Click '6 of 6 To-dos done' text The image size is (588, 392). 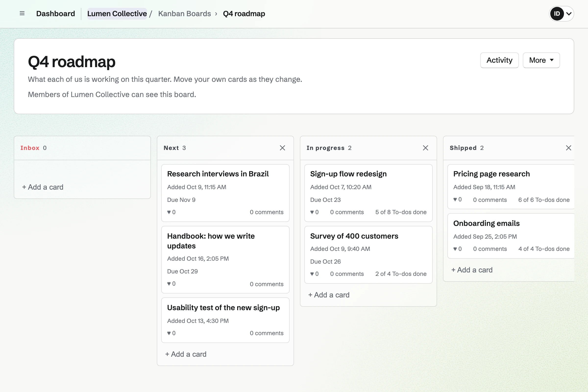(x=544, y=200)
